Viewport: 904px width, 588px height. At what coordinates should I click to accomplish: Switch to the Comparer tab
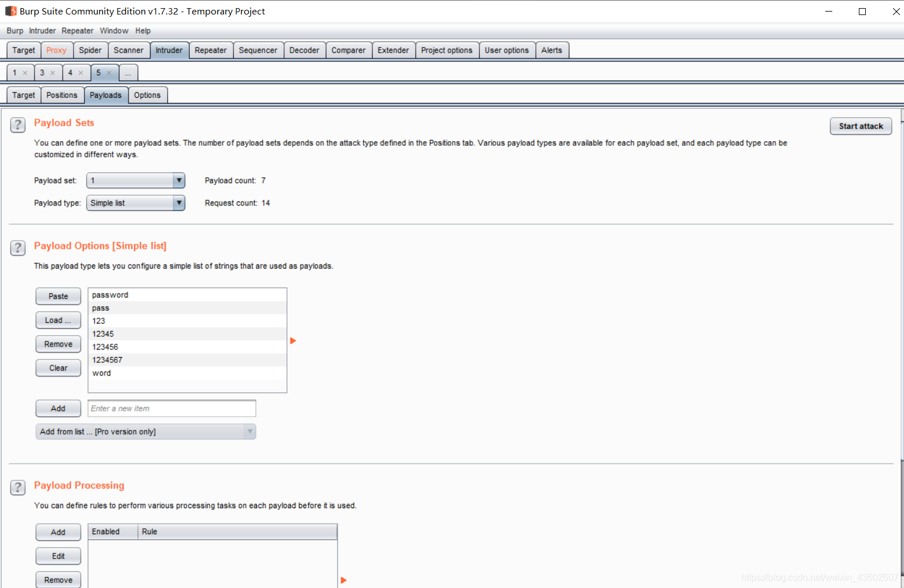[348, 50]
